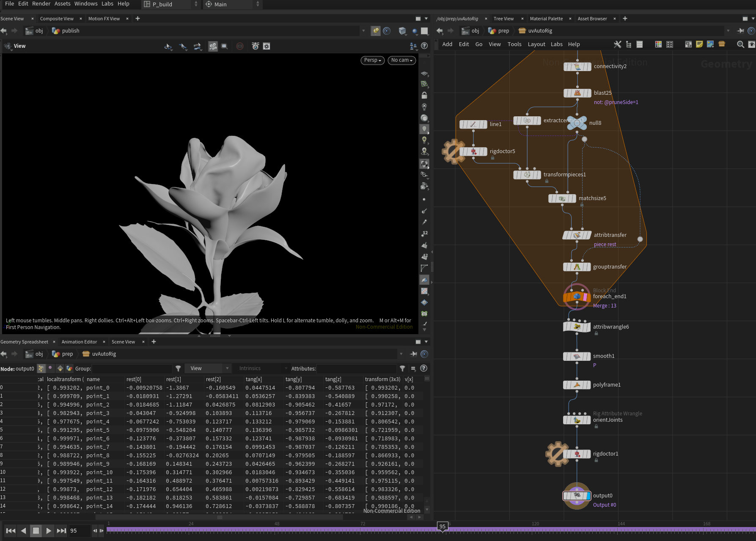Pin the network editor path
Image resolution: width=756 pixels, height=541 pixels.
pos(740,30)
